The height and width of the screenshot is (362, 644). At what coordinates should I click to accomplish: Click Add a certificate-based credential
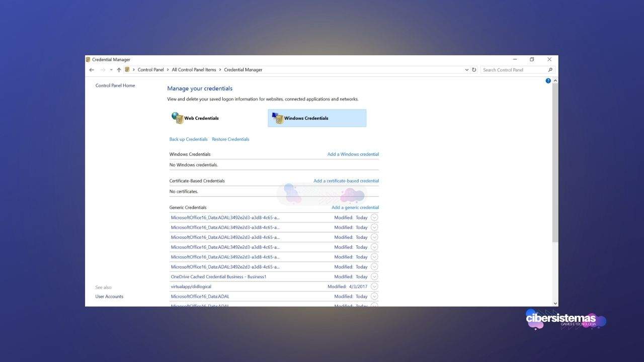346,181
